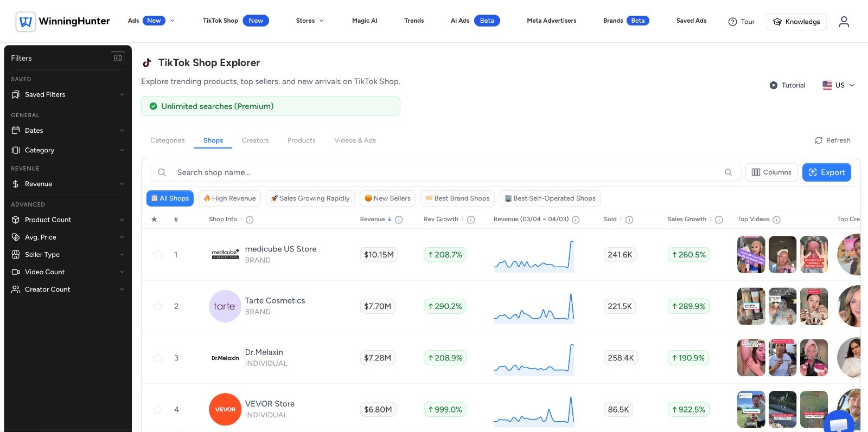868x432 pixels.
Task: Open the user account profile icon
Action: (844, 22)
